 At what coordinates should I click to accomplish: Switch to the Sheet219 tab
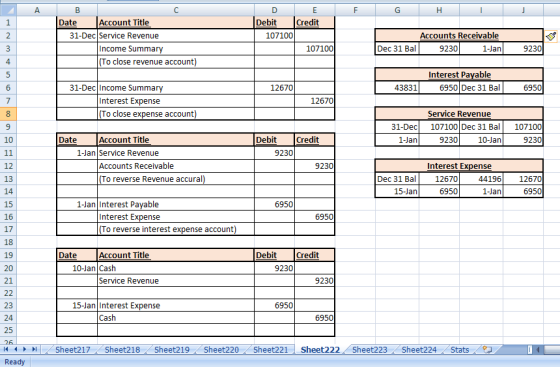point(172,350)
